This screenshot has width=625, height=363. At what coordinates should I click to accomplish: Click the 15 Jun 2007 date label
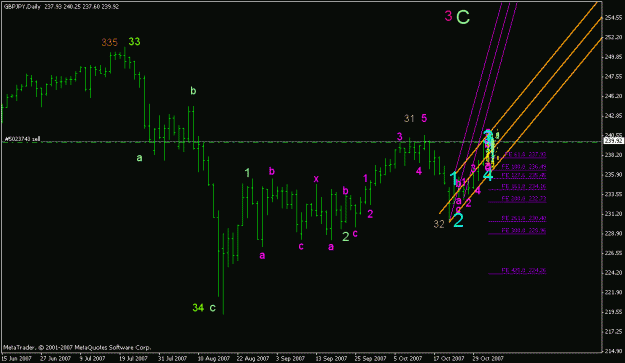tap(16, 358)
